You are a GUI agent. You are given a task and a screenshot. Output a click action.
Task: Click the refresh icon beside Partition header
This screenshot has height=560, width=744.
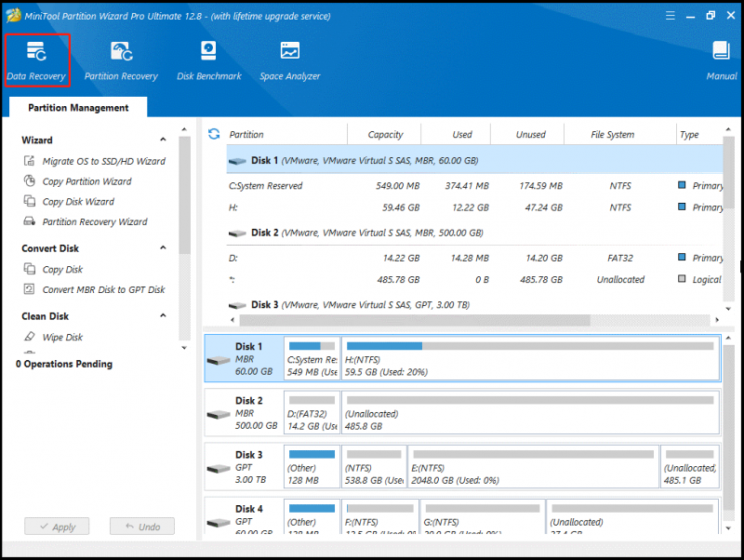pos(214,134)
